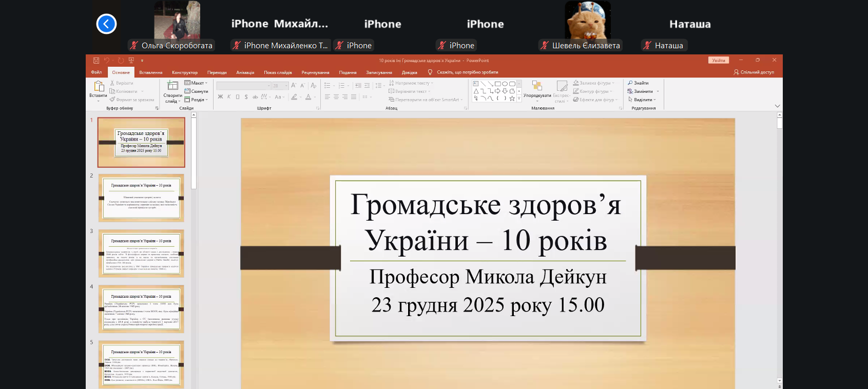Select the oval shape in shapes gallery
This screenshot has width=868, height=389.
pos(505,84)
